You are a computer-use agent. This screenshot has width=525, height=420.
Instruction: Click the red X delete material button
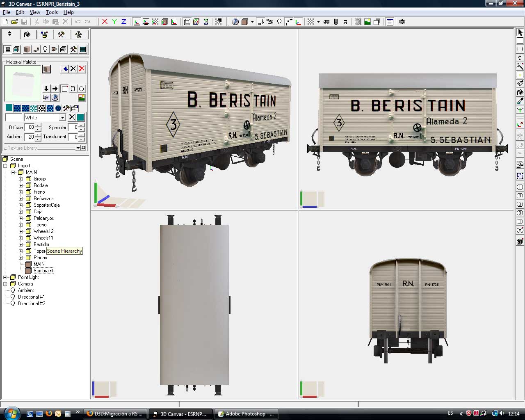[x=82, y=69]
